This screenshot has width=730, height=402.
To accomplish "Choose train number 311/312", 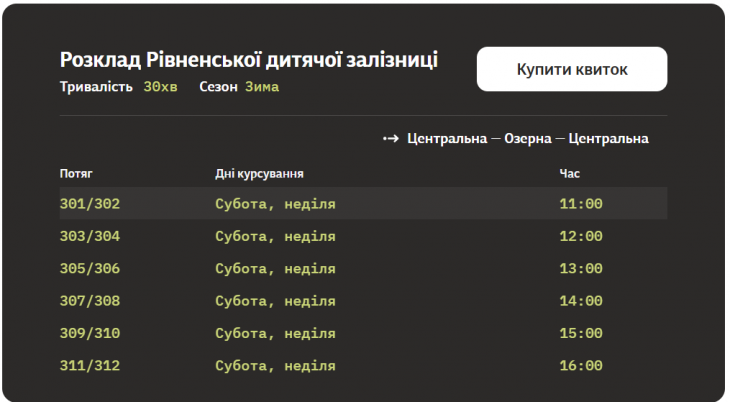I will (x=90, y=366).
